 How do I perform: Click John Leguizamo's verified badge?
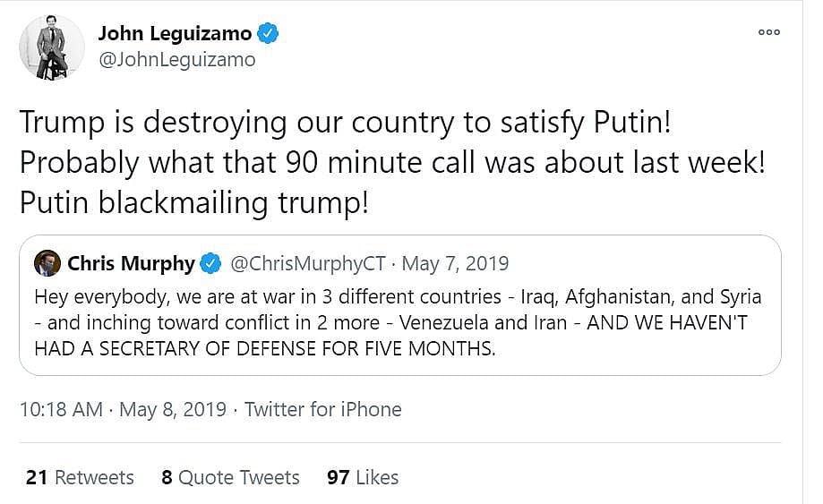pos(268,33)
